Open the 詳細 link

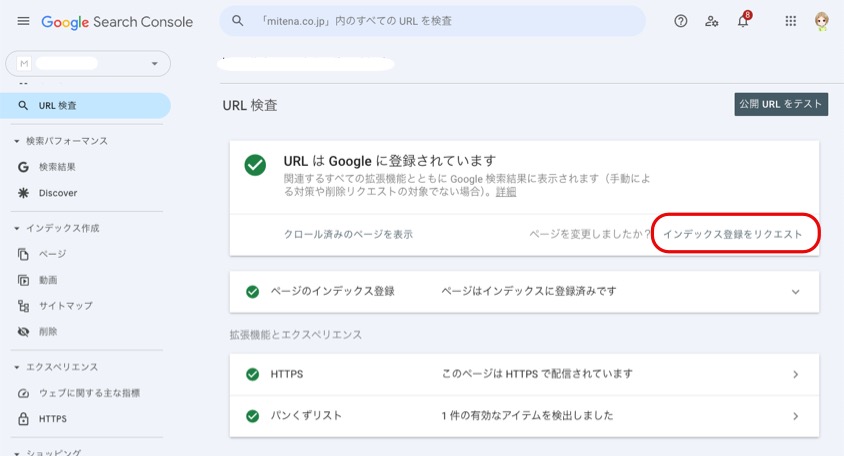point(506,192)
